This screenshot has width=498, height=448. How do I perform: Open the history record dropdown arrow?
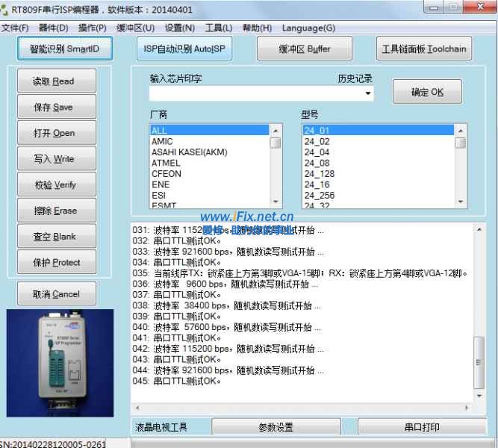point(368,94)
